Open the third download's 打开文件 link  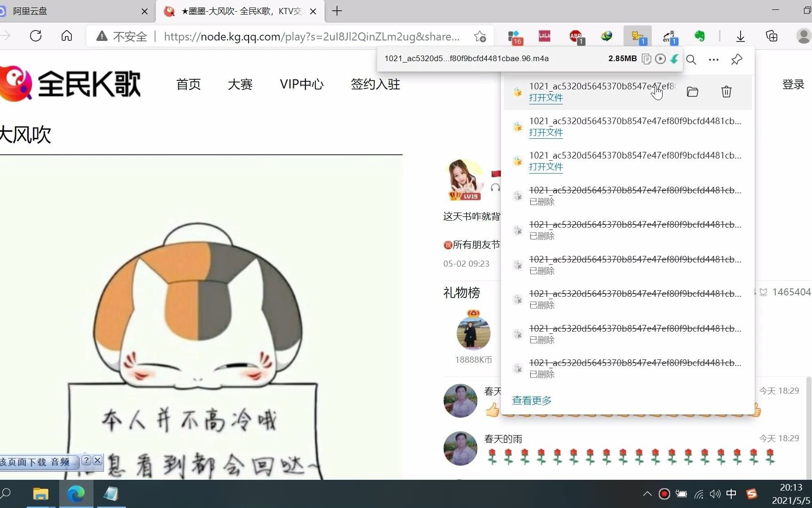click(546, 167)
